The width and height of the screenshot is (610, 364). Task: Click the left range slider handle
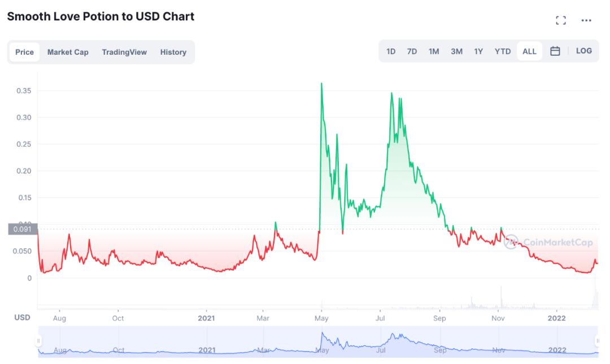[x=38, y=341]
